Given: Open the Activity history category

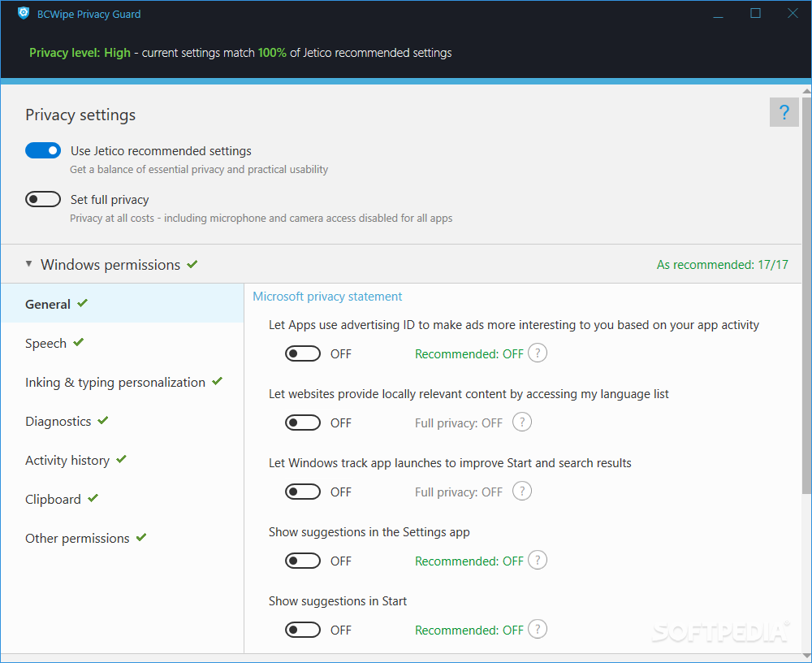Looking at the screenshot, I should (x=123, y=460).
